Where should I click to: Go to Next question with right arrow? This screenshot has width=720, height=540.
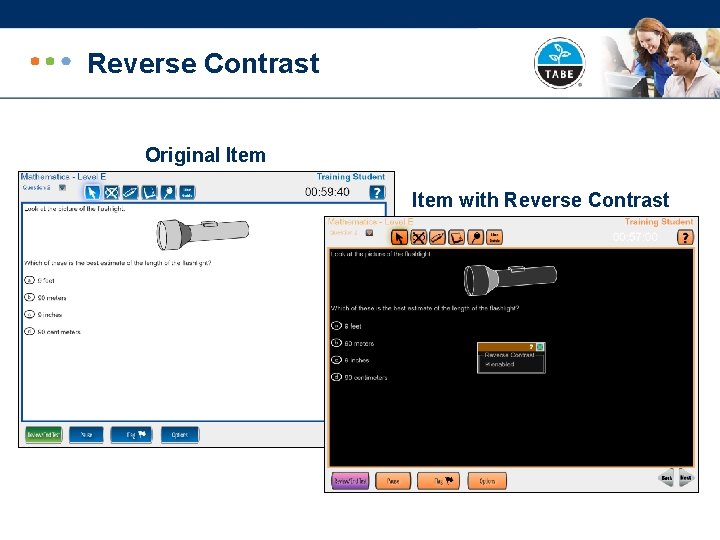[x=686, y=478]
